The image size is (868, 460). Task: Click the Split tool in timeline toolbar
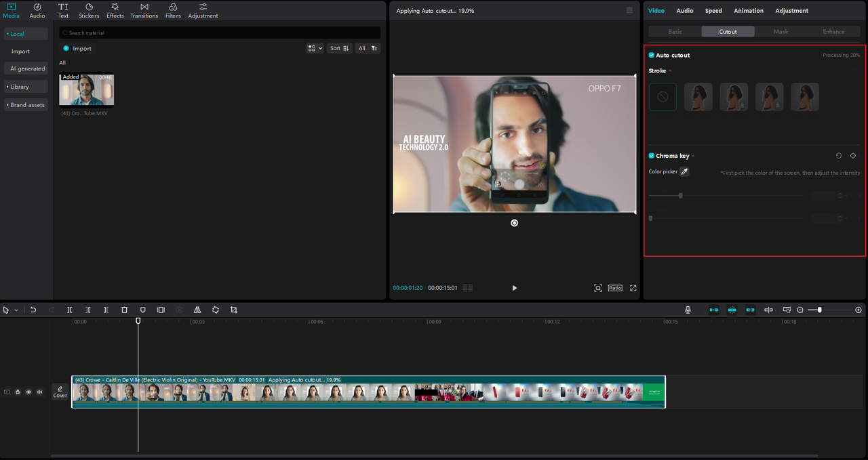[x=70, y=310]
